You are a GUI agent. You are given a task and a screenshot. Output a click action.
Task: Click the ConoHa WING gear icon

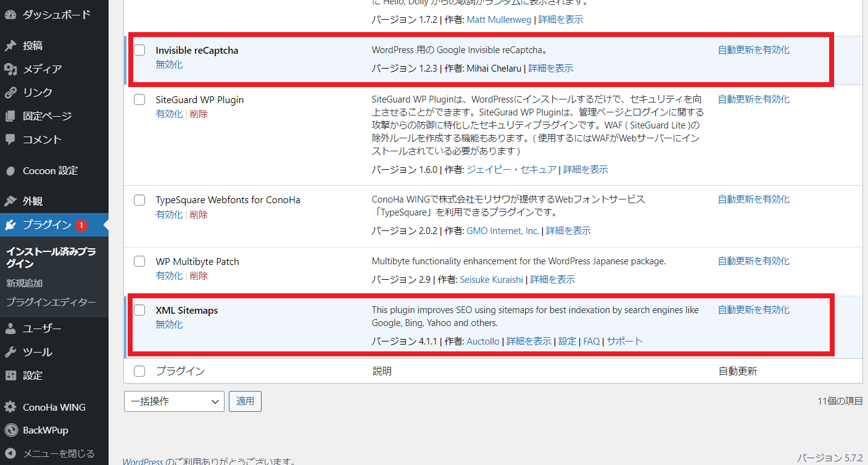10,407
